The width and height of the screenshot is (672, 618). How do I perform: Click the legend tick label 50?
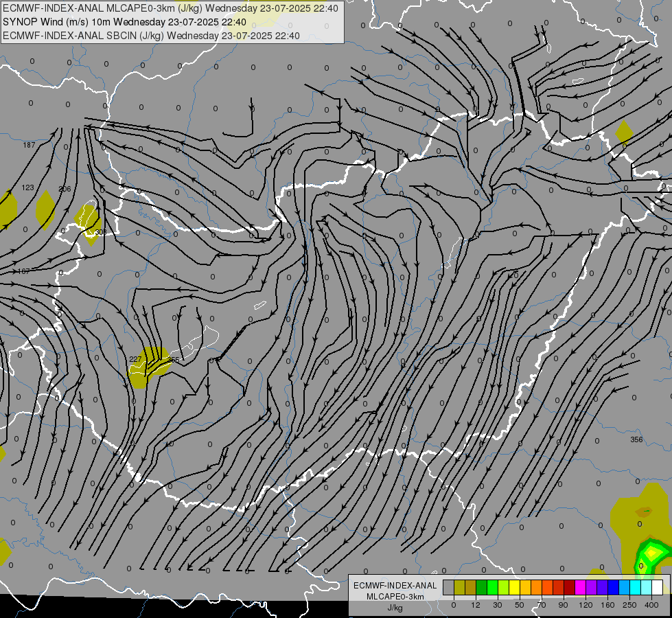[520, 605]
